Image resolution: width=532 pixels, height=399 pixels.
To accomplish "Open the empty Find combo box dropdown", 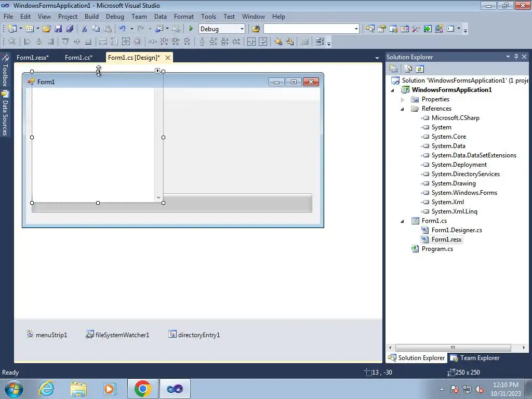I will pos(356,29).
